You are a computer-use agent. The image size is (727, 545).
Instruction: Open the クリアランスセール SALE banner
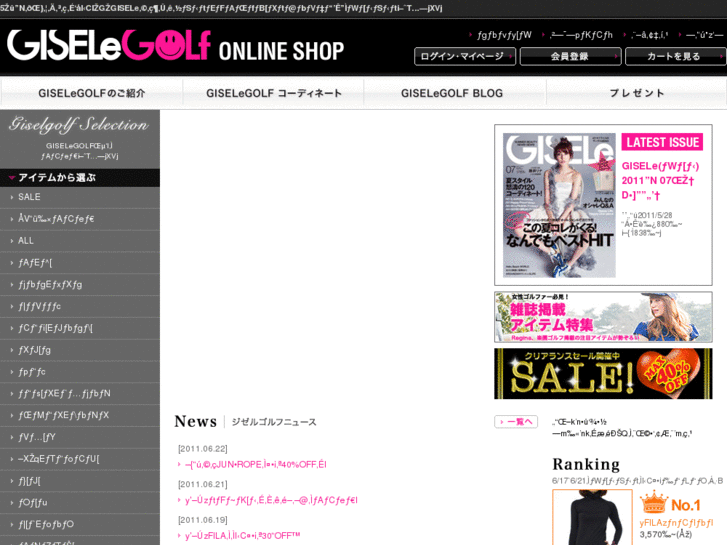603,373
